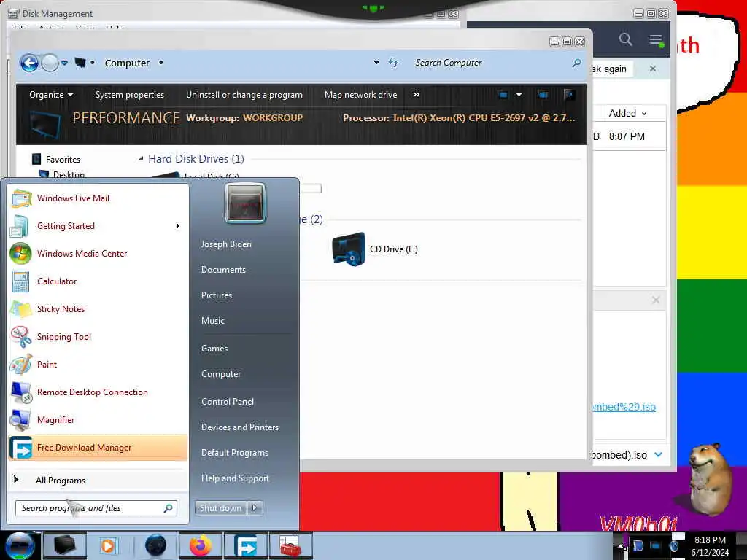Click the user account picture in Start menu
Screen dimensions: 747x560
pyautogui.click(x=245, y=203)
